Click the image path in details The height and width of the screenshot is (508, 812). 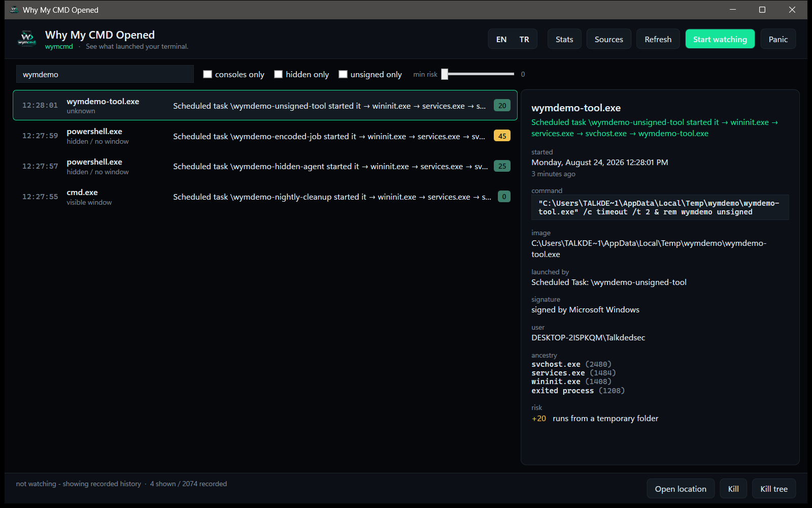pyautogui.click(x=649, y=248)
